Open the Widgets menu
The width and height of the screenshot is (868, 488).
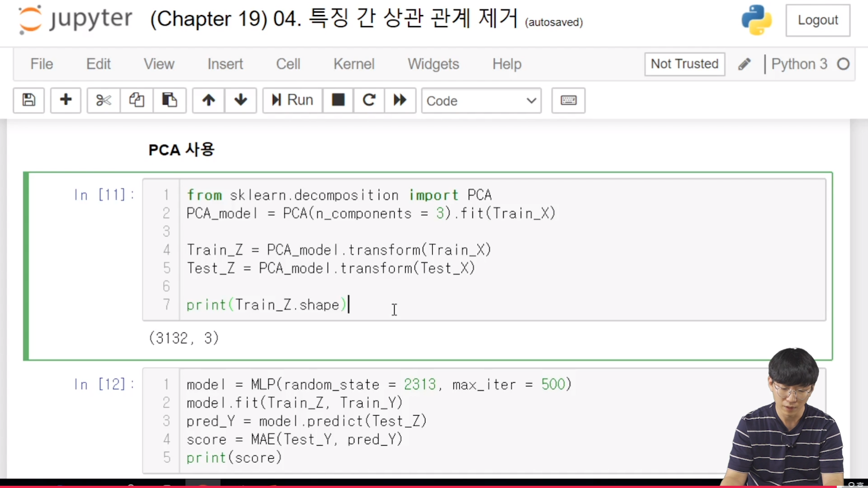pos(433,64)
